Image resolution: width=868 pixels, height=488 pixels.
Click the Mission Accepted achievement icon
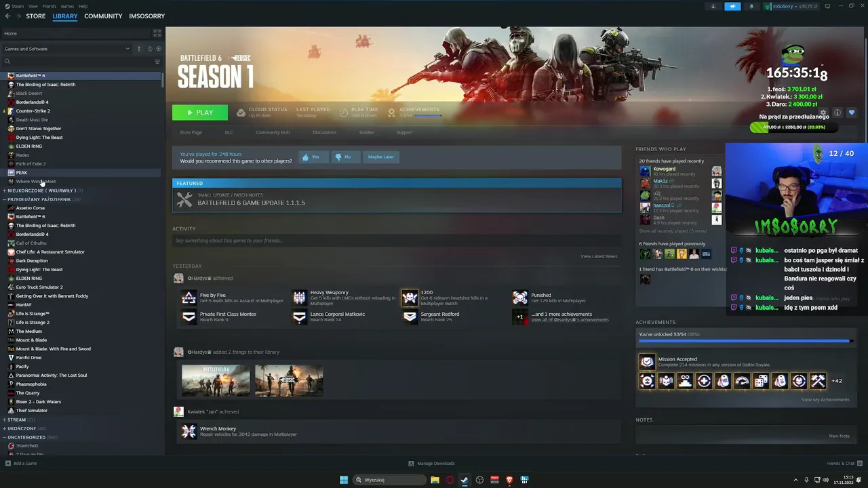tap(647, 362)
